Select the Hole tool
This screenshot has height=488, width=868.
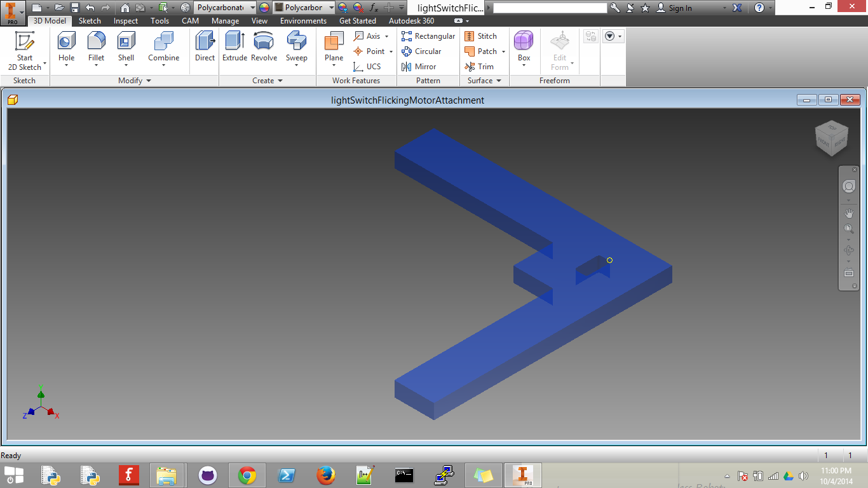click(67, 48)
